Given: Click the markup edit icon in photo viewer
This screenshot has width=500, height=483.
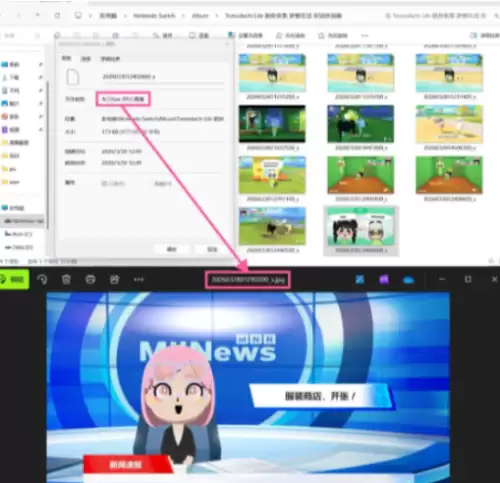Looking at the screenshot, I should coord(114,279).
